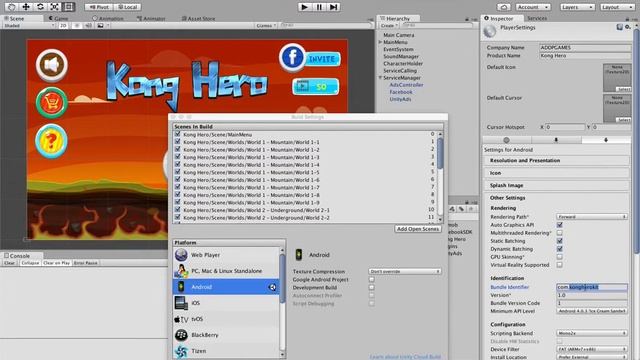Viewport: 640px width, 360px height.
Task: Click the Pause playback button
Action: pos(319,7)
